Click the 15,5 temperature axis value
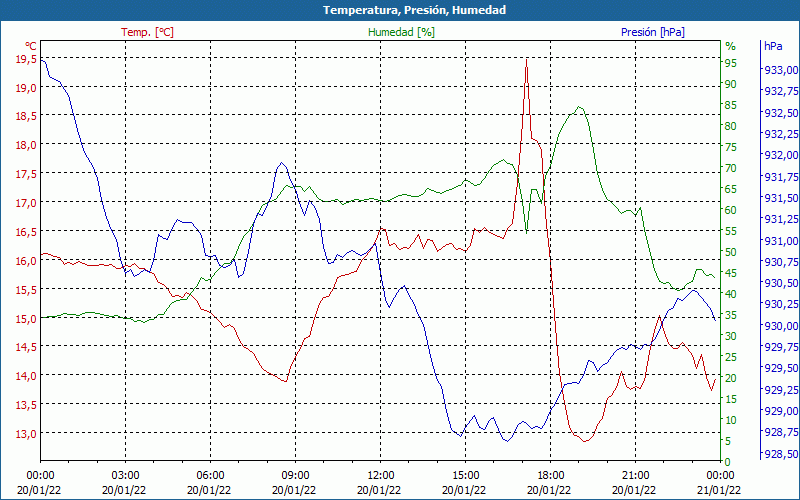 coord(27,290)
